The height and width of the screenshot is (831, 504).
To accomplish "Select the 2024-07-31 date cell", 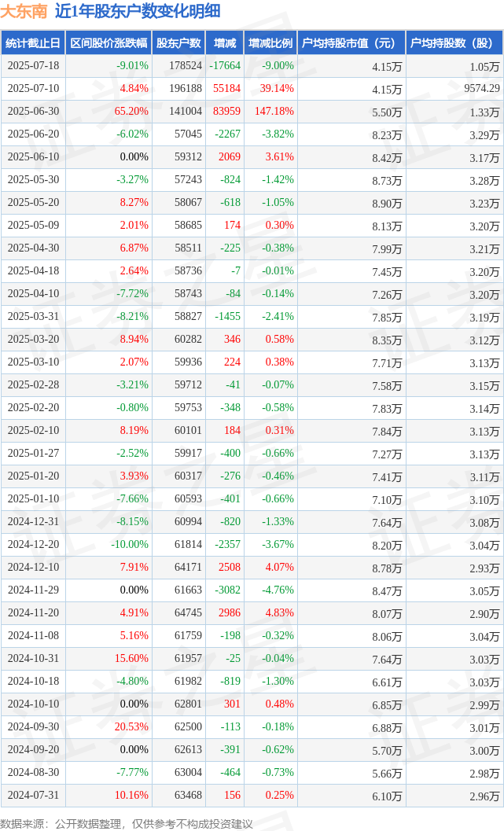I will (33, 795).
